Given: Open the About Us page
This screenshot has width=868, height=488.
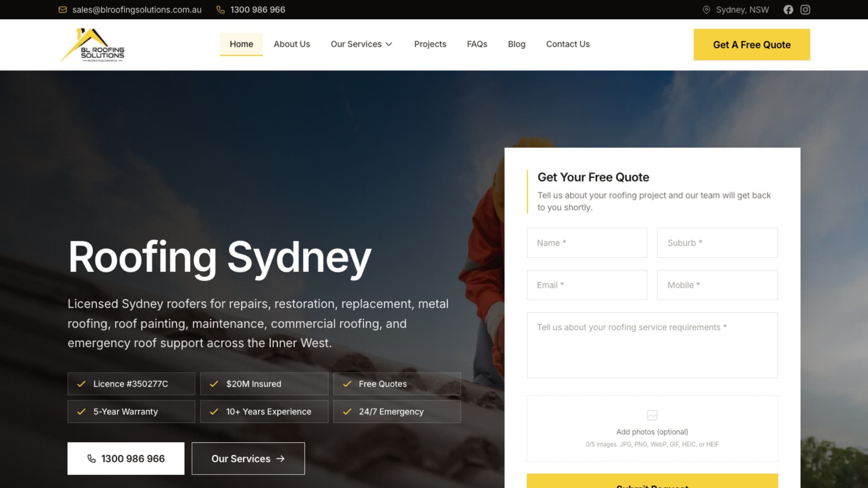Looking at the screenshot, I should (292, 44).
